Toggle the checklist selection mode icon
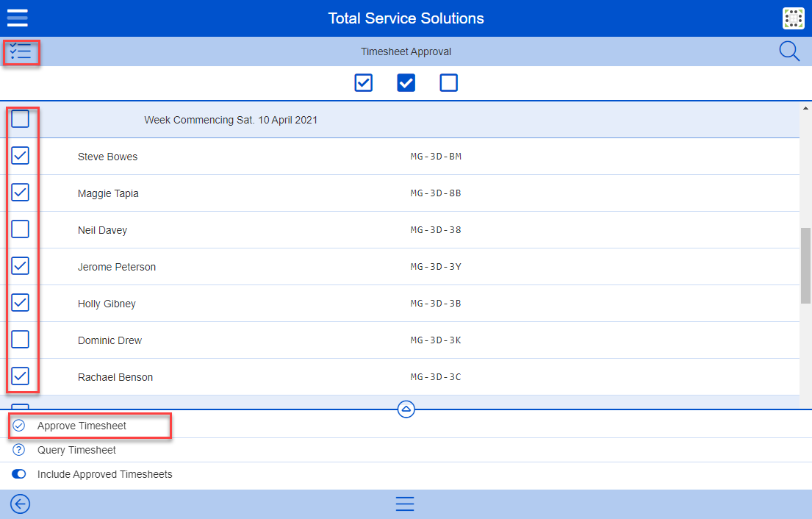Screen dimensions: 812x519 point(21,51)
